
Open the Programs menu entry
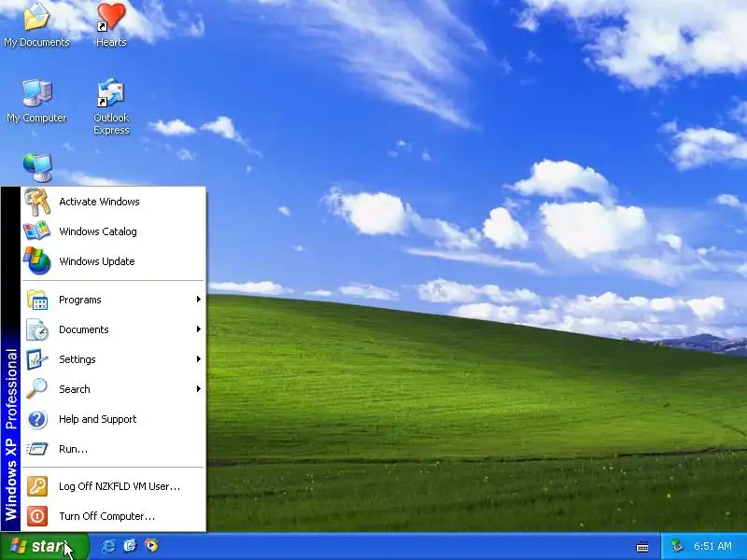(113, 300)
